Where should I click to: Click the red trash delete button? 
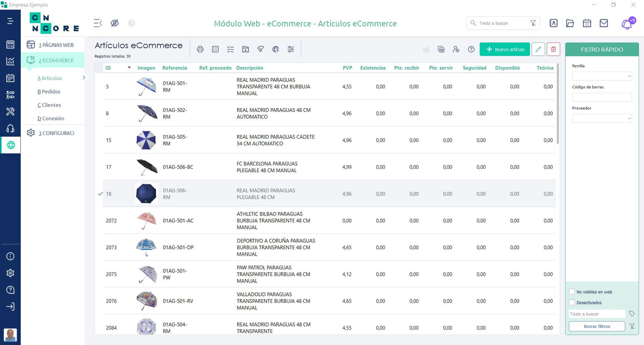pyautogui.click(x=553, y=49)
